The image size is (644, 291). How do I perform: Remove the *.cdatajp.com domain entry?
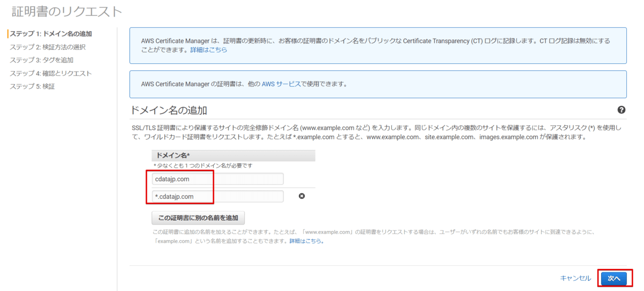click(x=302, y=196)
